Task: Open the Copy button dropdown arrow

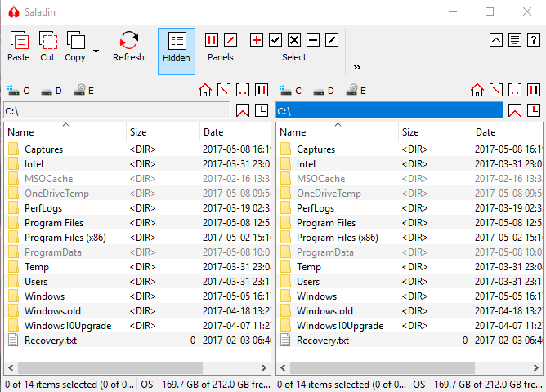Action: (x=96, y=51)
